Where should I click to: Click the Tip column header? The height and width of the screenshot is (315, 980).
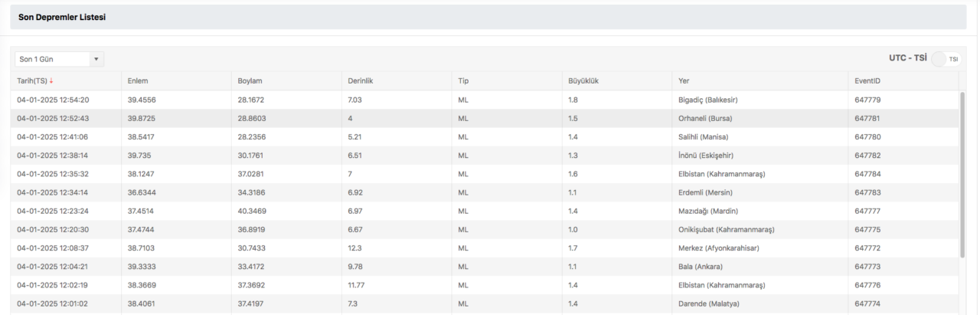pos(463,81)
